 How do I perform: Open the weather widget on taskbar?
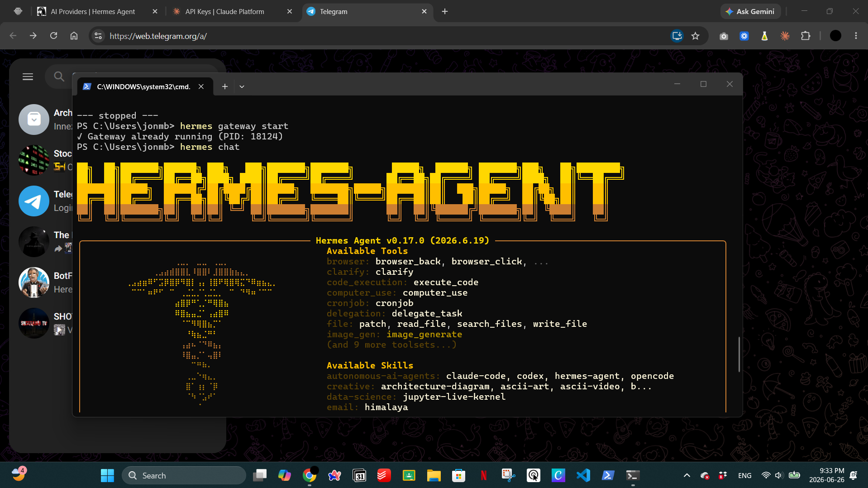tap(19, 474)
